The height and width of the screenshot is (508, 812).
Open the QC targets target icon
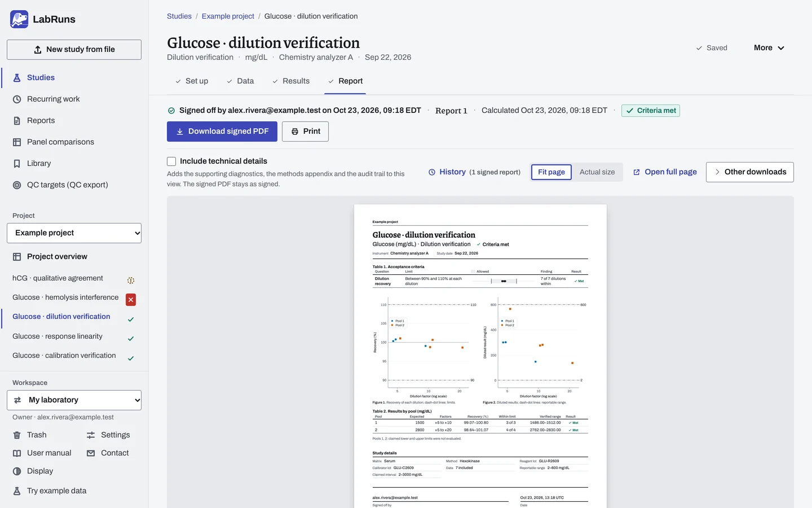point(17,185)
